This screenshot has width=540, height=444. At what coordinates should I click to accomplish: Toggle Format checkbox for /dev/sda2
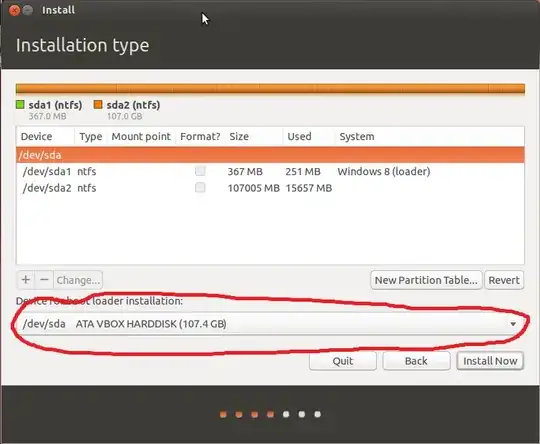pyautogui.click(x=200, y=187)
